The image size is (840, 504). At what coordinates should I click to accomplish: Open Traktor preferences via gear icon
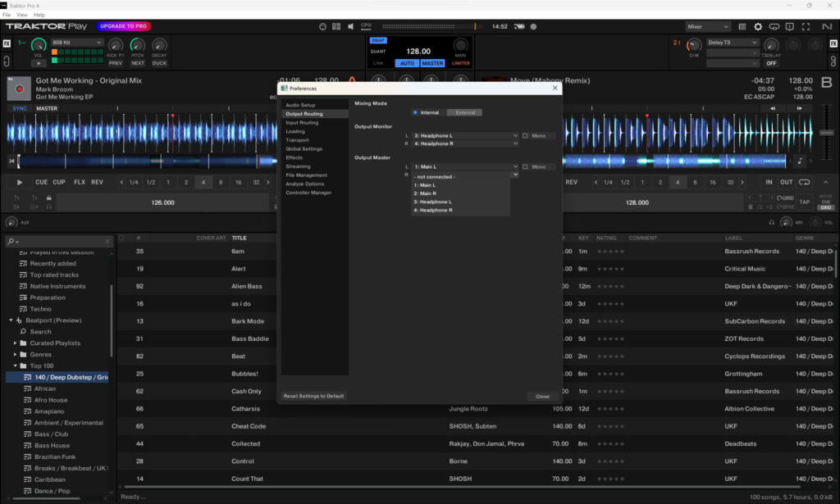click(758, 27)
